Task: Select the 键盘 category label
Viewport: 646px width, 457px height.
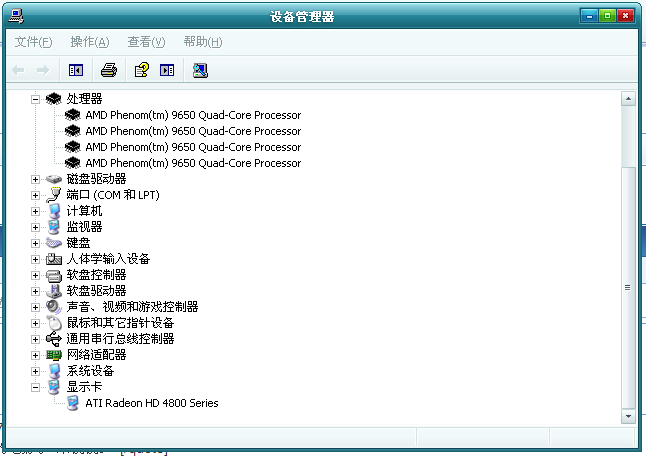Action: 78,243
